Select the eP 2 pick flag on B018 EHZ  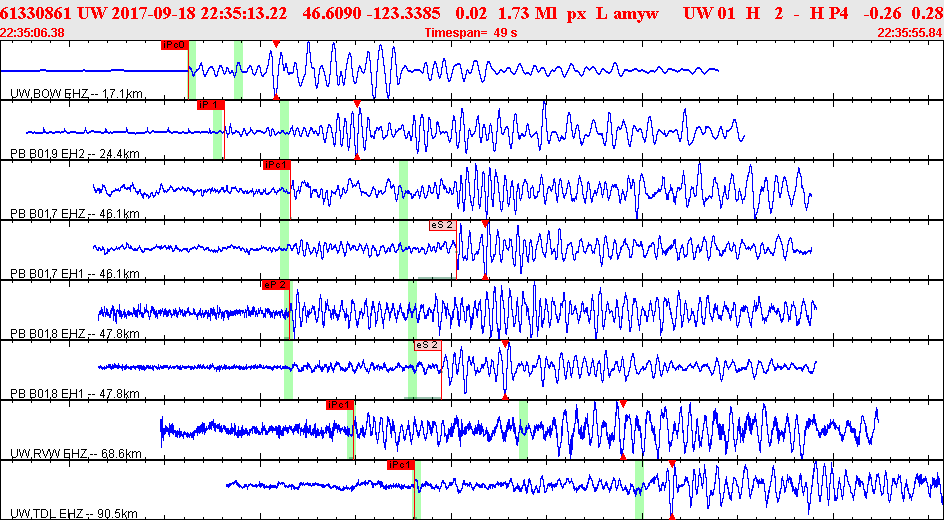tap(276, 285)
